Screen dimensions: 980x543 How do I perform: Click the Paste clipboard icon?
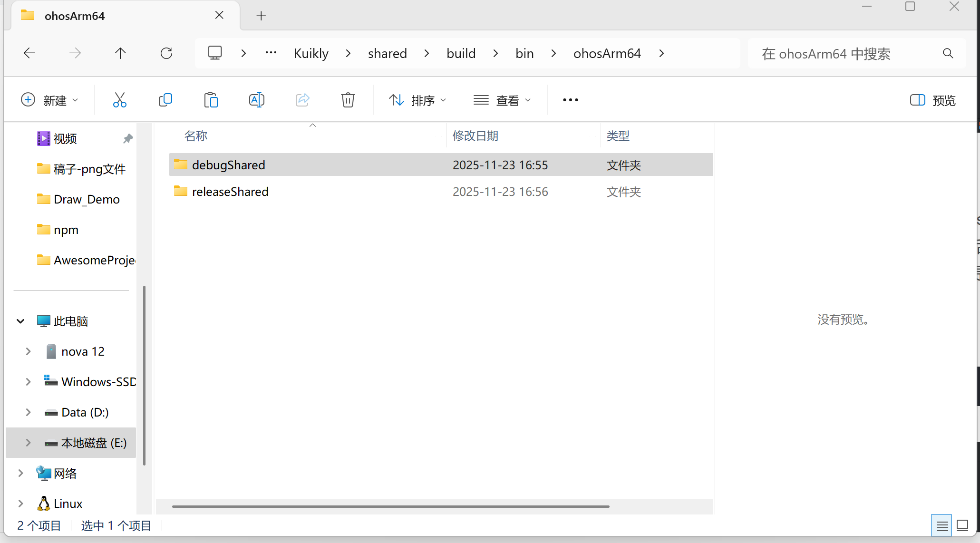(211, 100)
